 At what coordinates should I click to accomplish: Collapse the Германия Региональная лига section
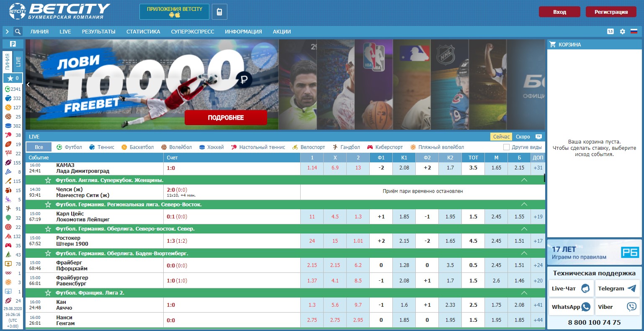pos(524,205)
